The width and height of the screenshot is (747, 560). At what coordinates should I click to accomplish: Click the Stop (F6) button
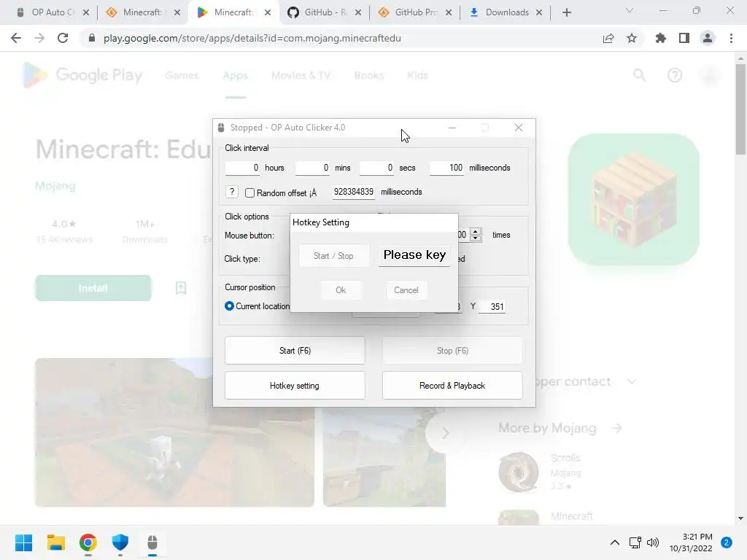pyautogui.click(x=452, y=351)
